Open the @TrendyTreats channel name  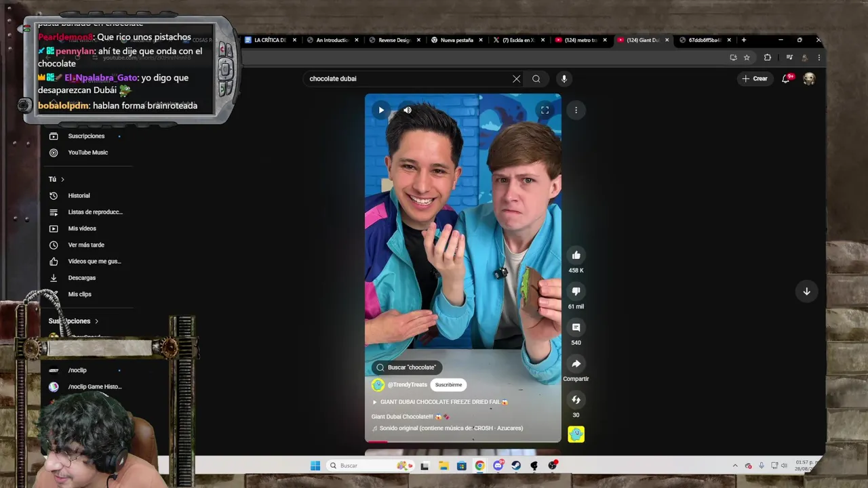click(408, 385)
